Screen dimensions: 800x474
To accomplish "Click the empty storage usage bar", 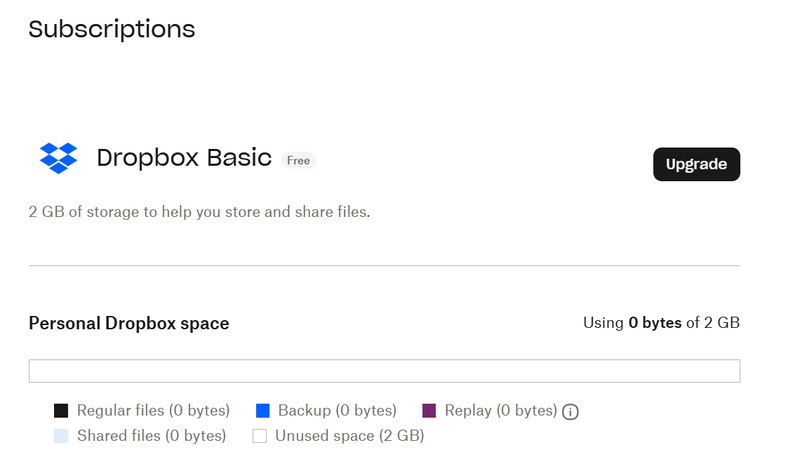I will tap(384, 371).
